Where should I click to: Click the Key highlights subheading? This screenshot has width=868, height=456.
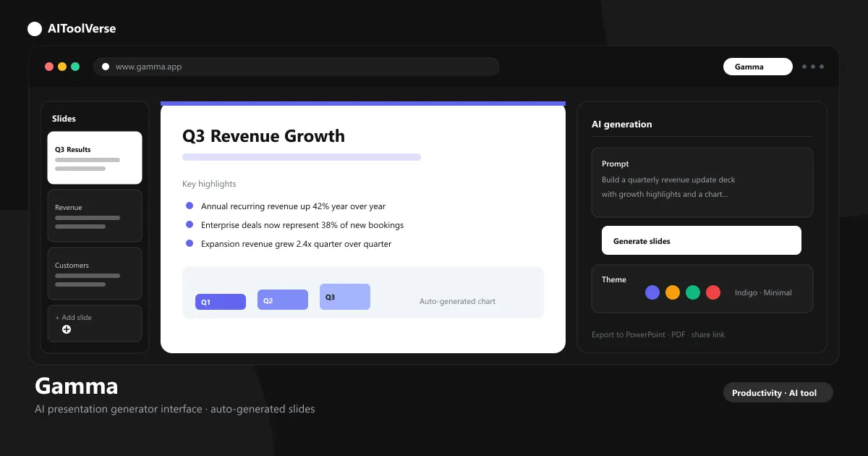209,184
